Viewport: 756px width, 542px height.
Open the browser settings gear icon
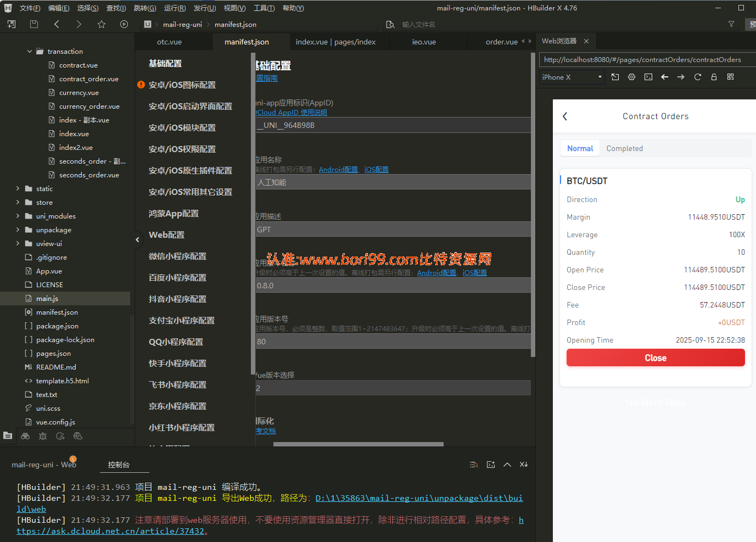[632, 77]
